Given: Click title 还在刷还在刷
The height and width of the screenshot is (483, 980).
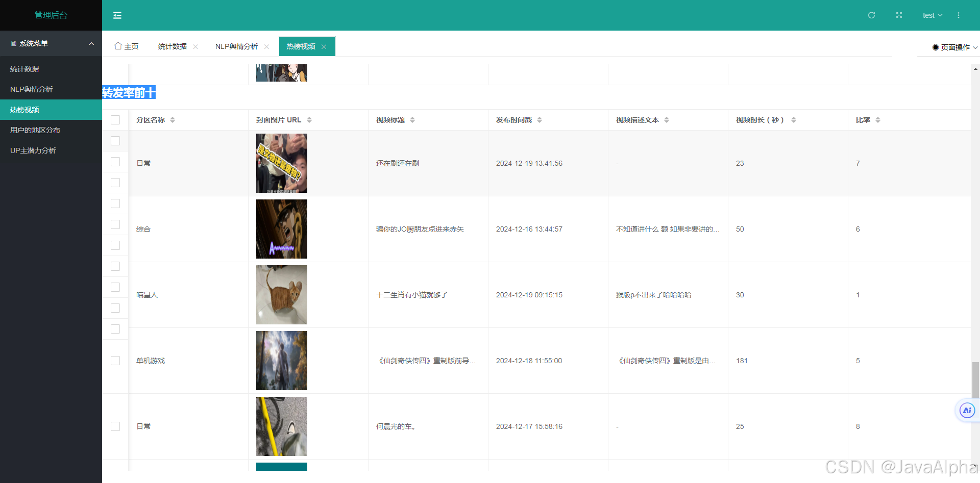Looking at the screenshot, I should (x=398, y=163).
